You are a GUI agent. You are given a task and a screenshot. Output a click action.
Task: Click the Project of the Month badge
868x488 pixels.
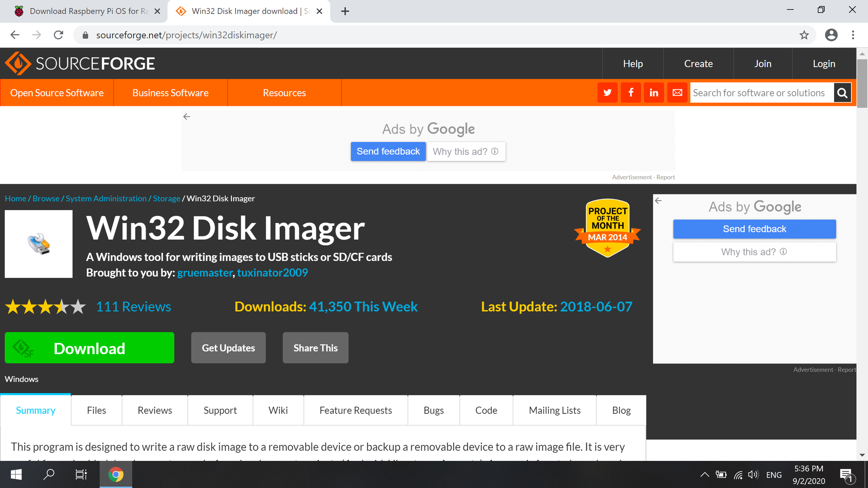(607, 228)
